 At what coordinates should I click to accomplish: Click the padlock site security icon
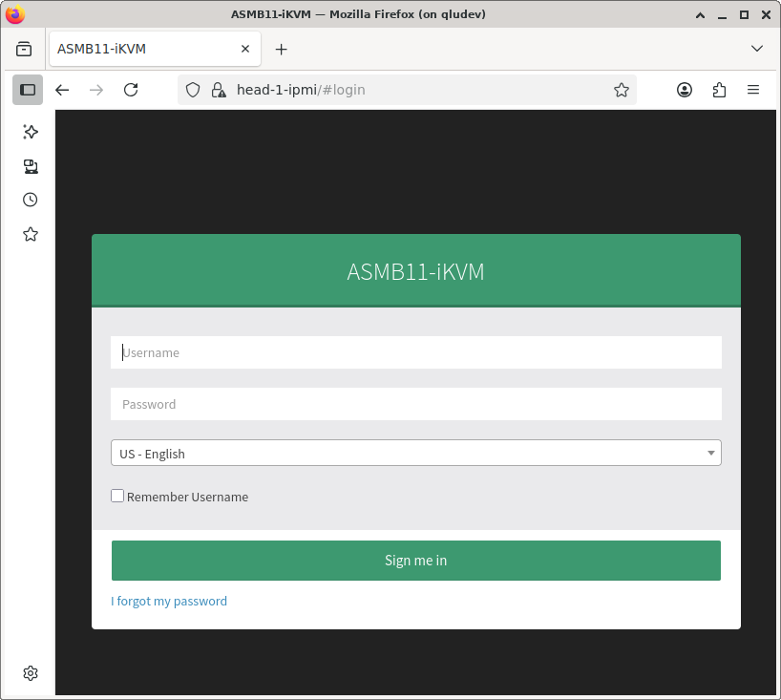click(x=219, y=90)
